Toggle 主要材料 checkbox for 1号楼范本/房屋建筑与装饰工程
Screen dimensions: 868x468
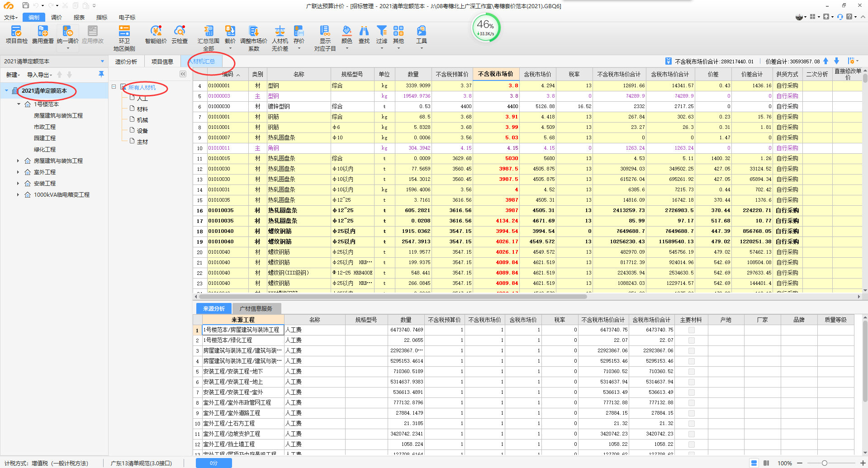[x=691, y=330]
